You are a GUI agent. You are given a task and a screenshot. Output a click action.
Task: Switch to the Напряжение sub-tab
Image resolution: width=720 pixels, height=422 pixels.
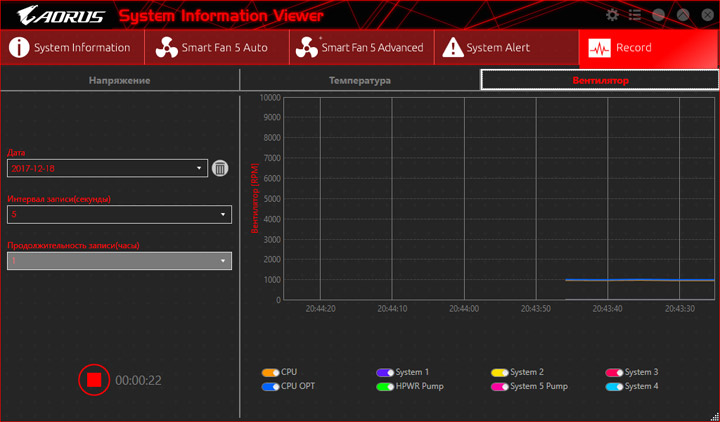click(x=119, y=80)
